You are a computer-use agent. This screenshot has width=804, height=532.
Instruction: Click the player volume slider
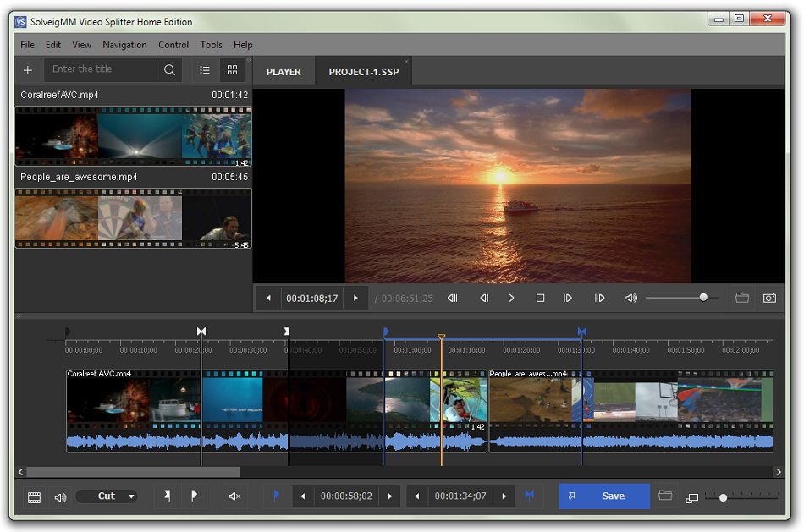681,298
